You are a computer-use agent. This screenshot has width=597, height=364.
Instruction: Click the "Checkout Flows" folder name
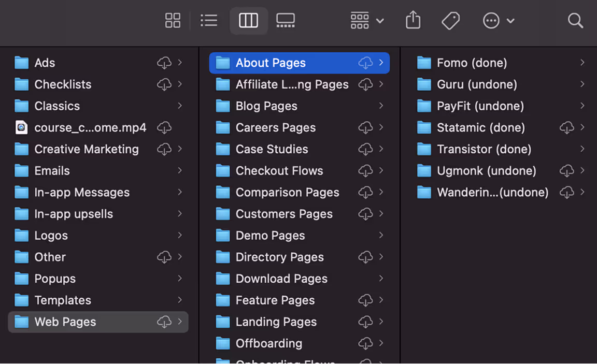coord(279,171)
